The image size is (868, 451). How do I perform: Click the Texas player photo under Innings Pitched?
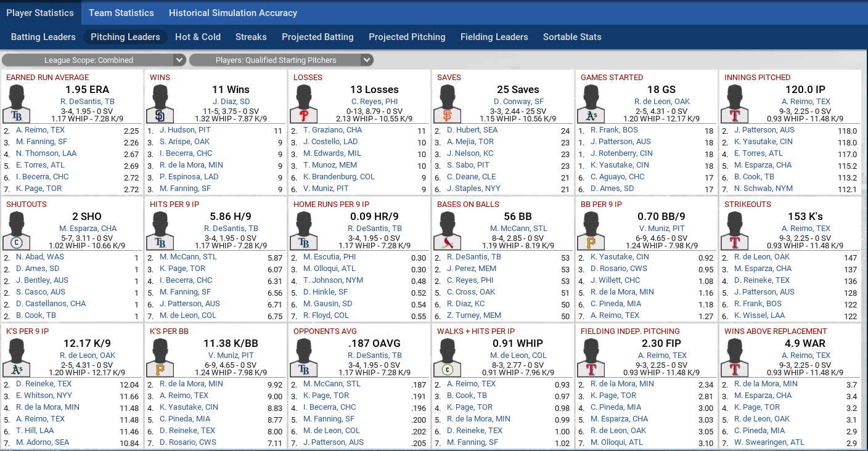click(x=735, y=104)
